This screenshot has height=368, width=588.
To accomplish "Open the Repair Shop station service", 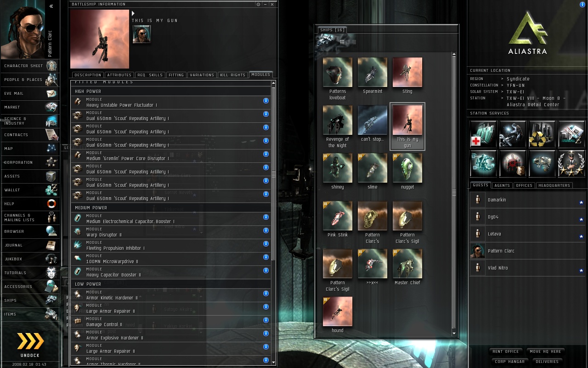I will point(513,134).
